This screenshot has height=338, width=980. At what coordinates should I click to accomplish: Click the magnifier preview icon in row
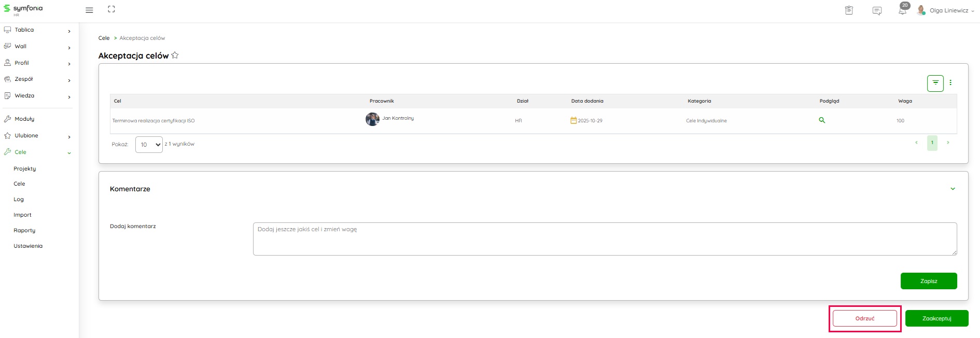click(x=822, y=120)
